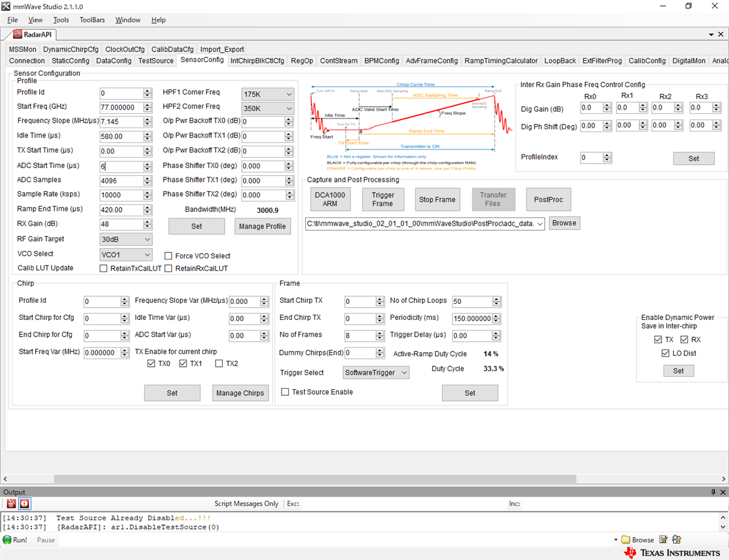Clear the Output log with the red icon
Screen dimensions: 729x560
pos(11,504)
